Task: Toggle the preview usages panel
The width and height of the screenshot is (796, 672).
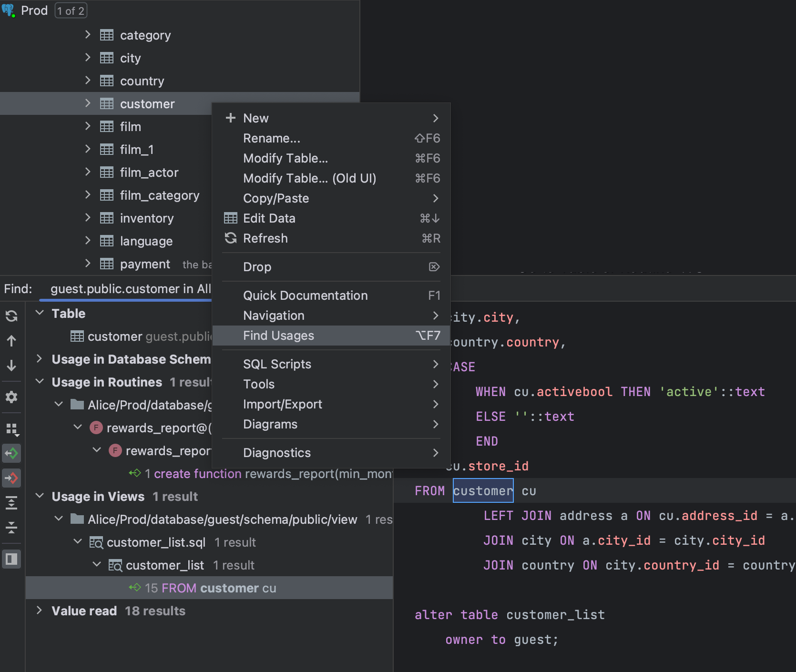Action: [11, 559]
